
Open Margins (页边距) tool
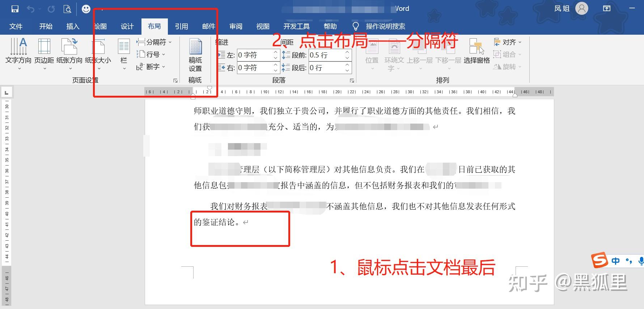pyautogui.click(x=44, y=54)
